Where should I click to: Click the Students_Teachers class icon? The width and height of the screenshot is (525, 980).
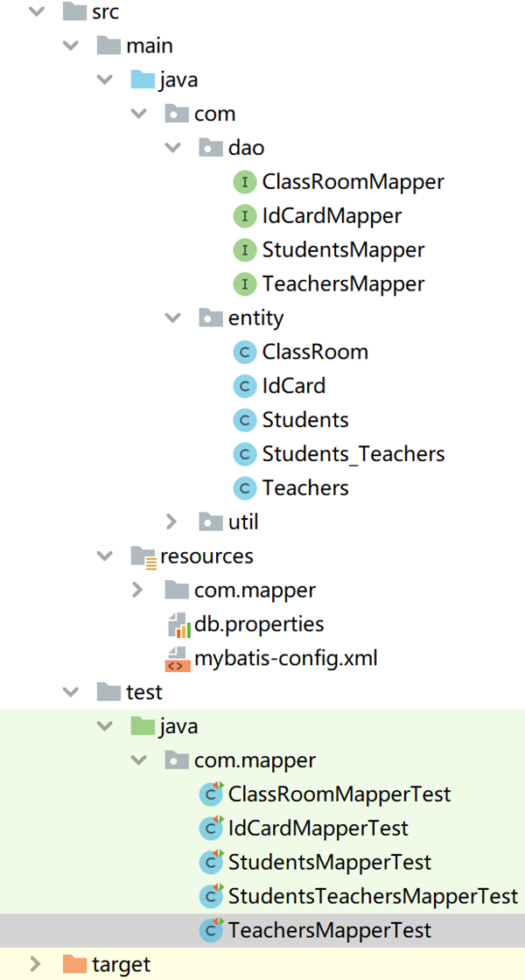245,454
